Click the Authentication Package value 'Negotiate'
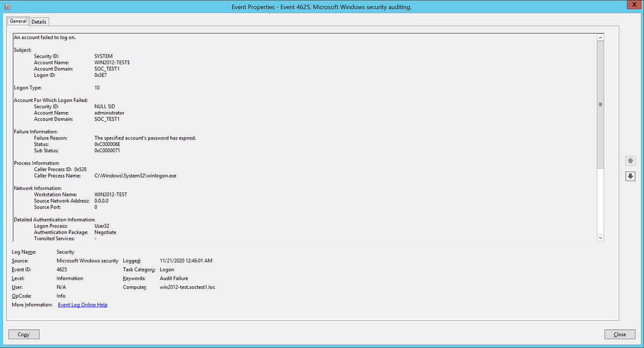 coord(105,232)
